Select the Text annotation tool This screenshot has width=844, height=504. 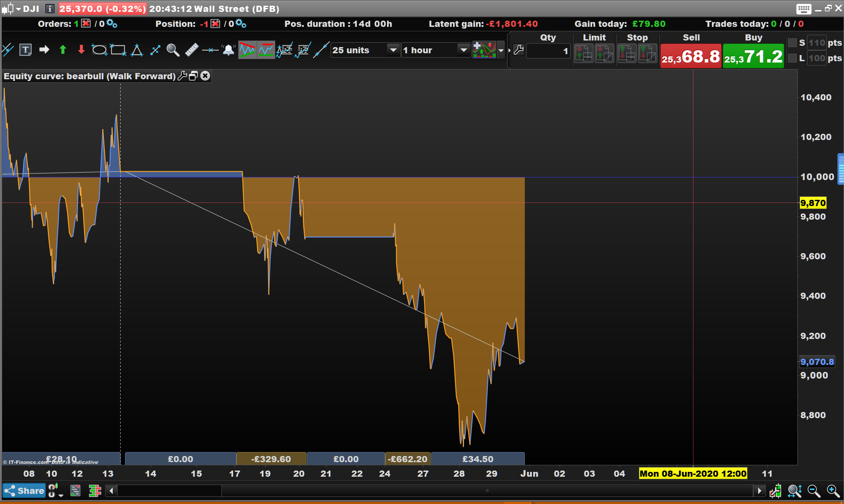point(26,50)
